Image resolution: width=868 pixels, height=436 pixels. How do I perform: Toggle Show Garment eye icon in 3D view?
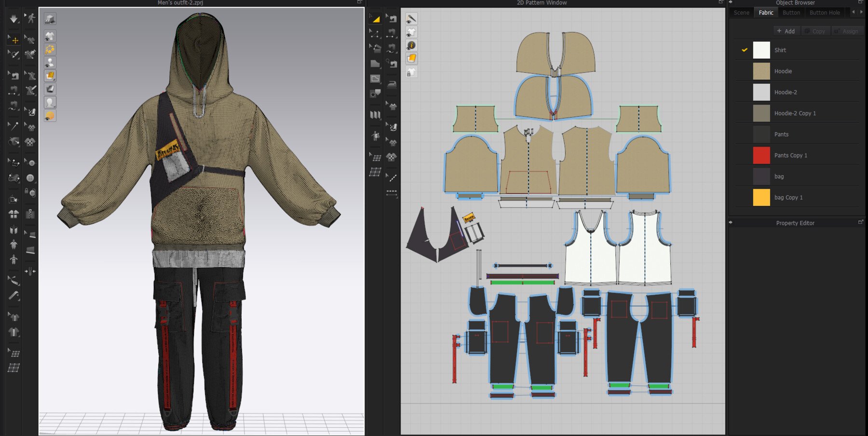pos(50,36)
